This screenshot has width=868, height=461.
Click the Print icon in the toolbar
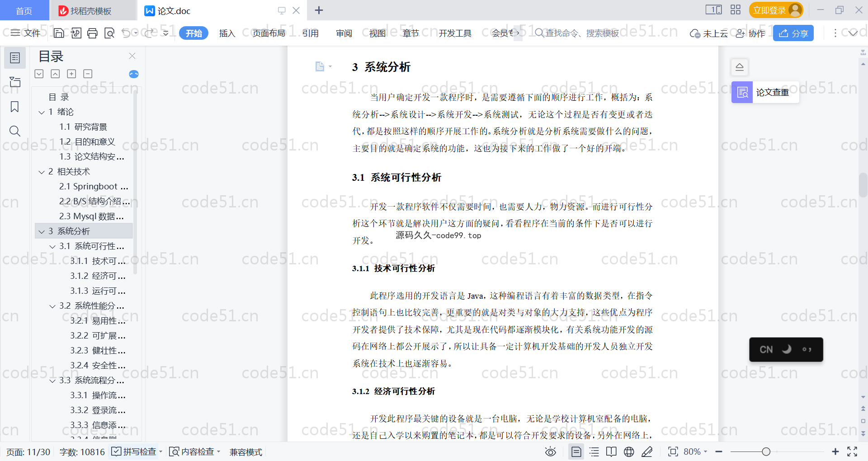93,33
